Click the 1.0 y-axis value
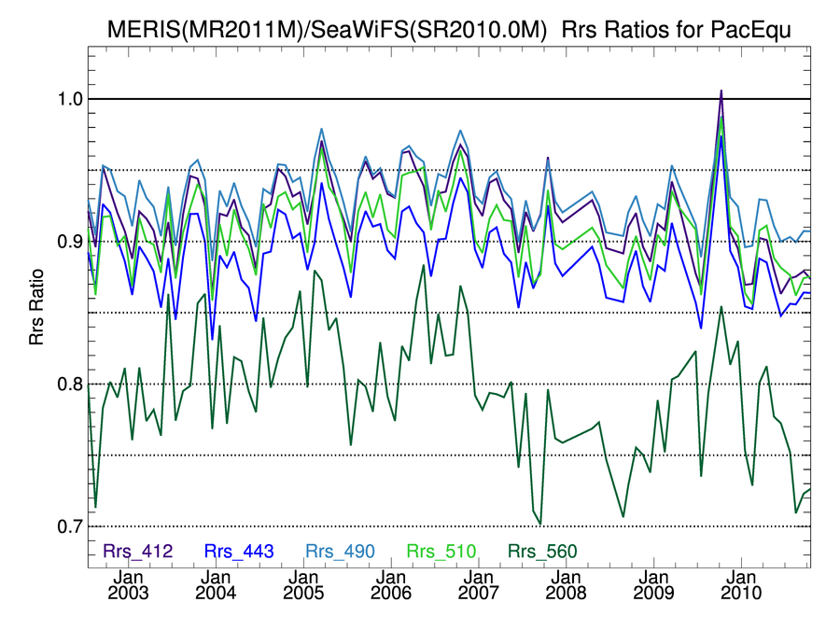Screen dimensions: 840x630 (70, 99)
